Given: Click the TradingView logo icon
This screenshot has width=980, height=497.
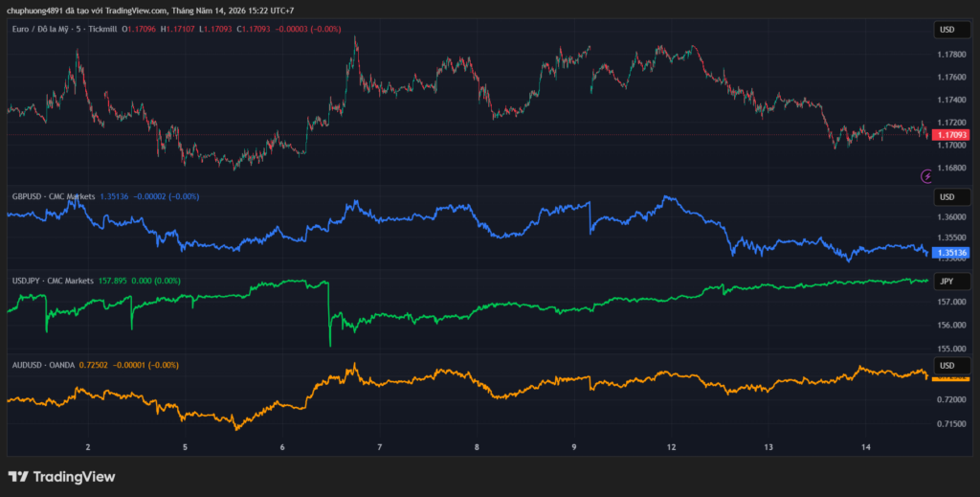Looking at the screenshot, I should (18, 477).
